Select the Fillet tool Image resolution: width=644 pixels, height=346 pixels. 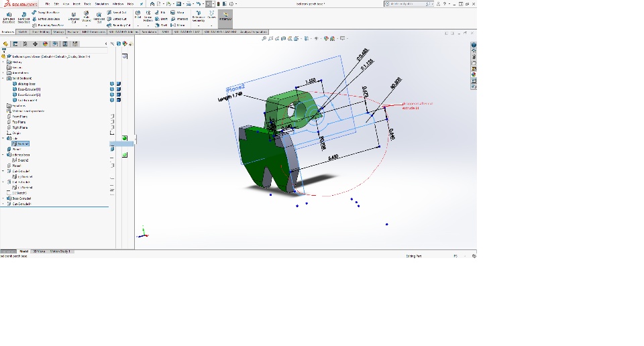[x=138, y=15]
